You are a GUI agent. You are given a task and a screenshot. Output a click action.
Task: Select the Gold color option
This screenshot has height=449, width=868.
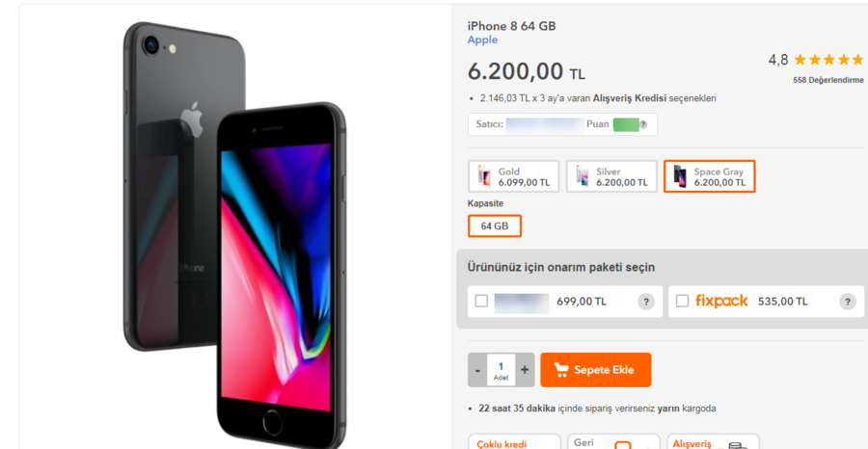[513, 176]
